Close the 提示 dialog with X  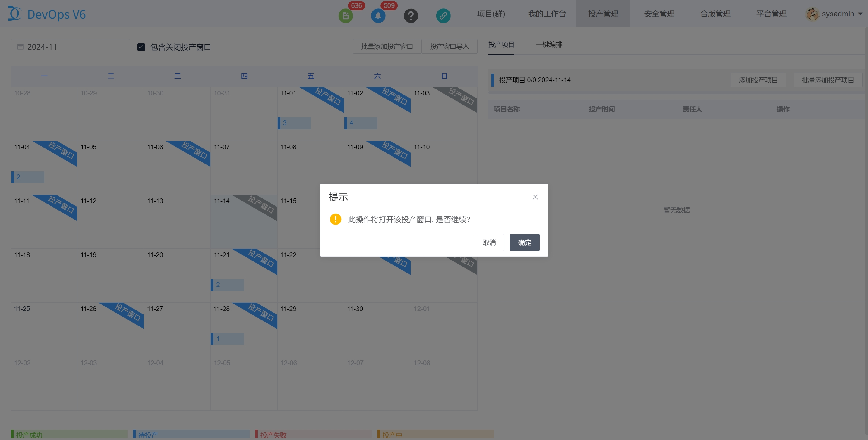coord(535,197)
